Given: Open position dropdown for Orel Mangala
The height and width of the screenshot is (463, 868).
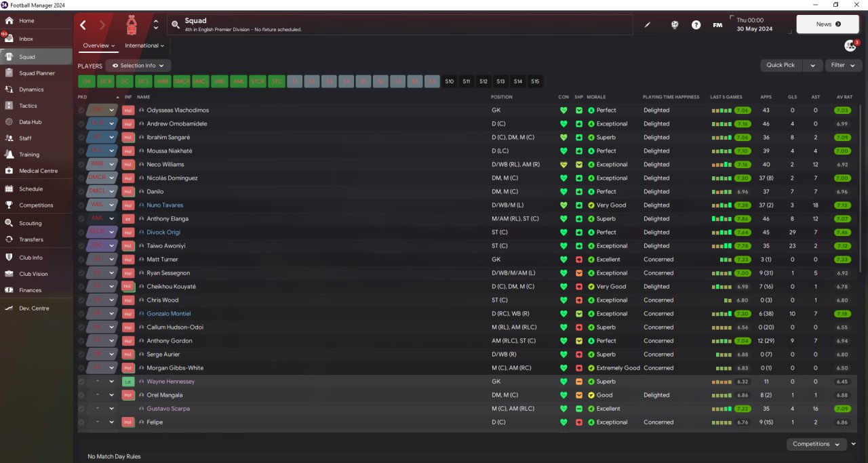Looking at the screenshot, I should [112, 395].
